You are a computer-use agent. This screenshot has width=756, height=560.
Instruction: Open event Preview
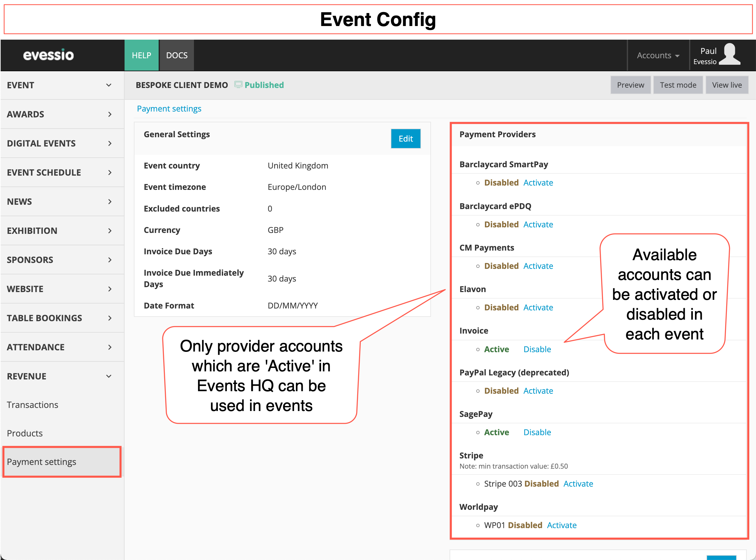[630, 85]
